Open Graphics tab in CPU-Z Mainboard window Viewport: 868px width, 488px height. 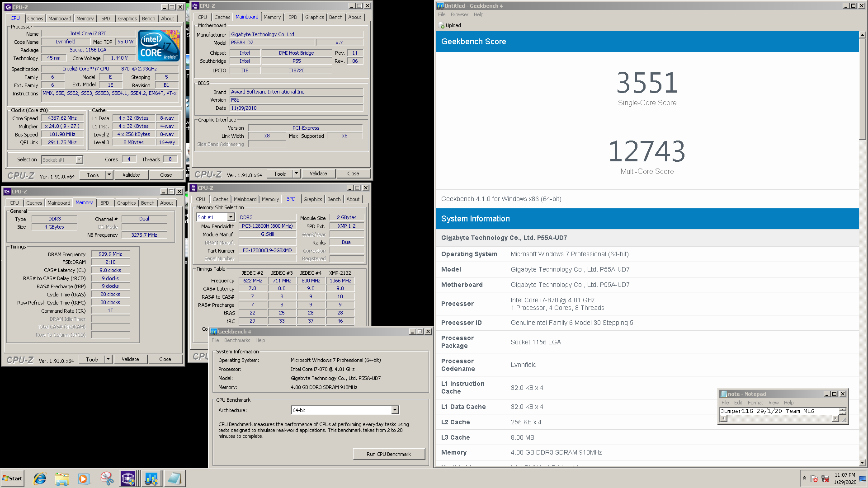pos(314,17)
